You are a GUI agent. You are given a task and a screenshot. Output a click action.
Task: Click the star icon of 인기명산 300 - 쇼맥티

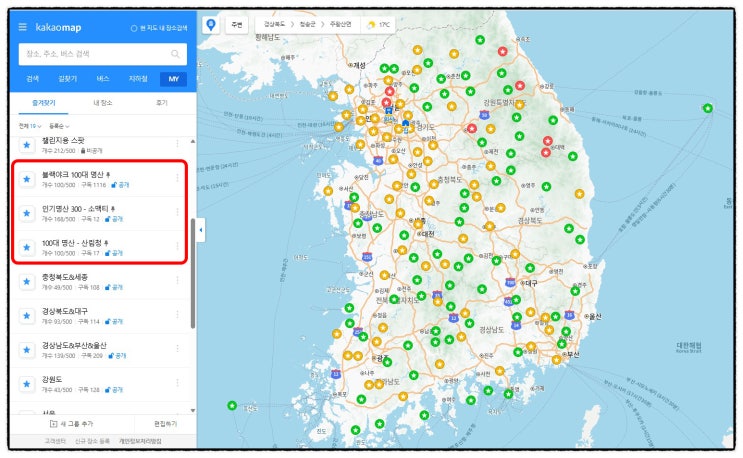(27, 213)
